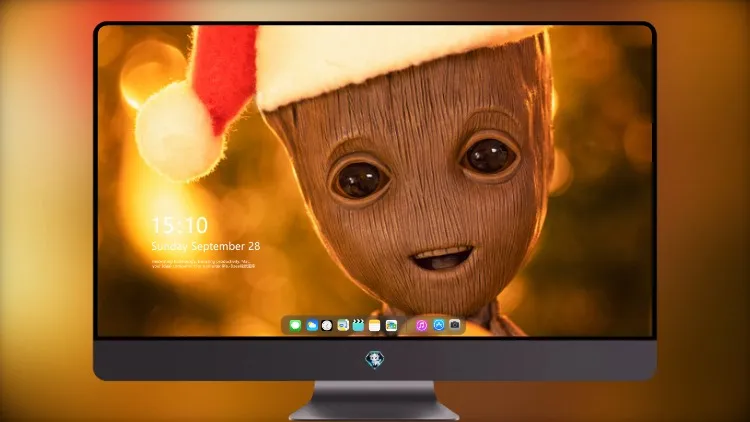750x422 pixels.
Task: Open the blue App Store icon
Action: [439, 325]
